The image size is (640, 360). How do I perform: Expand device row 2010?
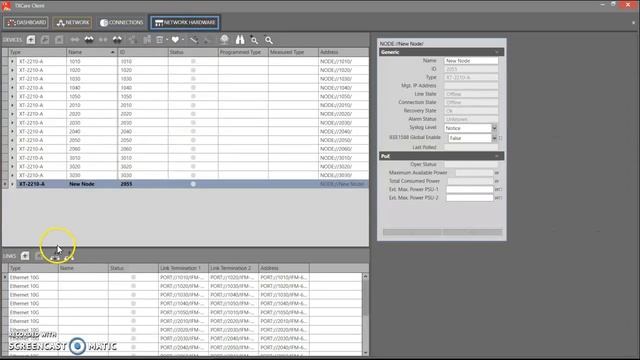click(12, 105)
